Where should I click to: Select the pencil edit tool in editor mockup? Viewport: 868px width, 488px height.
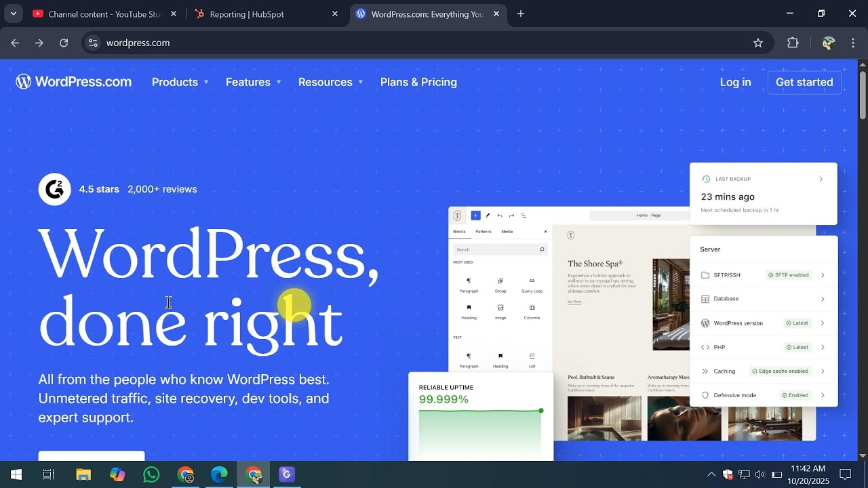click(488, 216)
